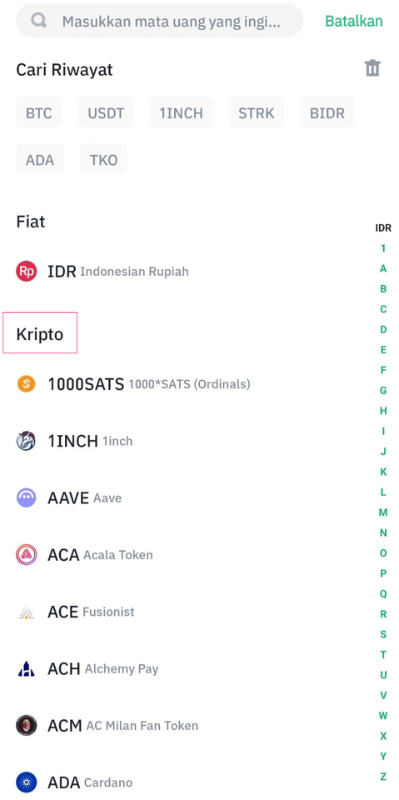Choose the ACA Acala Token icon
The width and height of the screenshot is (399, 800).
click(26, 555)
